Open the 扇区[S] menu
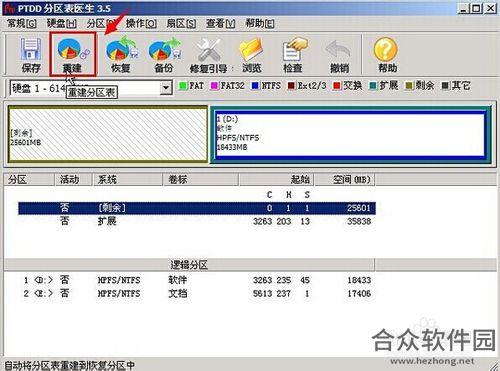This screenshot has height=371, width=500. click(181, 23)
